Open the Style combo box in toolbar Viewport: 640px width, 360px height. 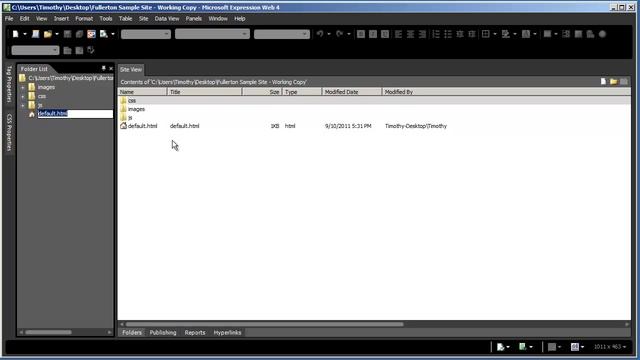point(146,34)
